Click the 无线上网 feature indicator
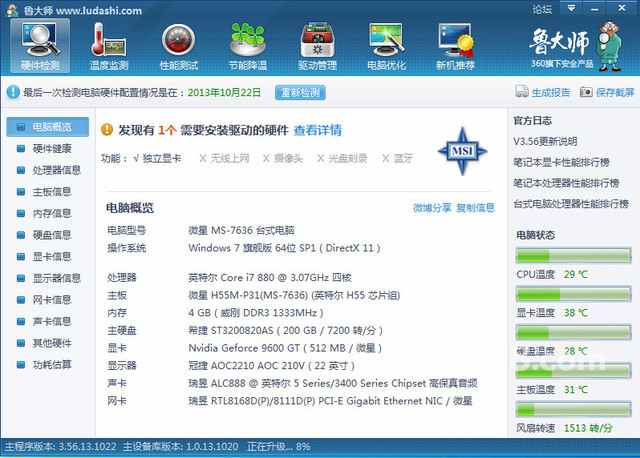Image resolution: width=640 pixels, height=458 pixels. coord(224,158)
